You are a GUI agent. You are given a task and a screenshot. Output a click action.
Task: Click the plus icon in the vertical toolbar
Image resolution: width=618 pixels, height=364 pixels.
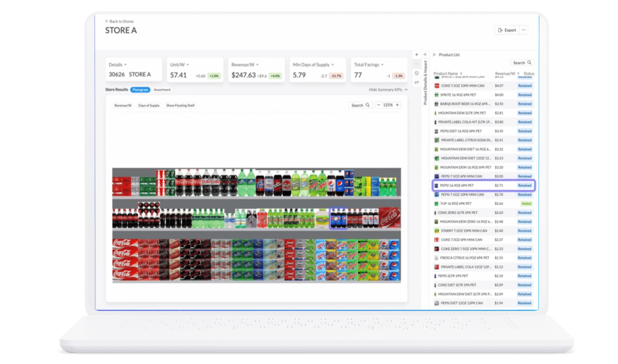(416, 54)
